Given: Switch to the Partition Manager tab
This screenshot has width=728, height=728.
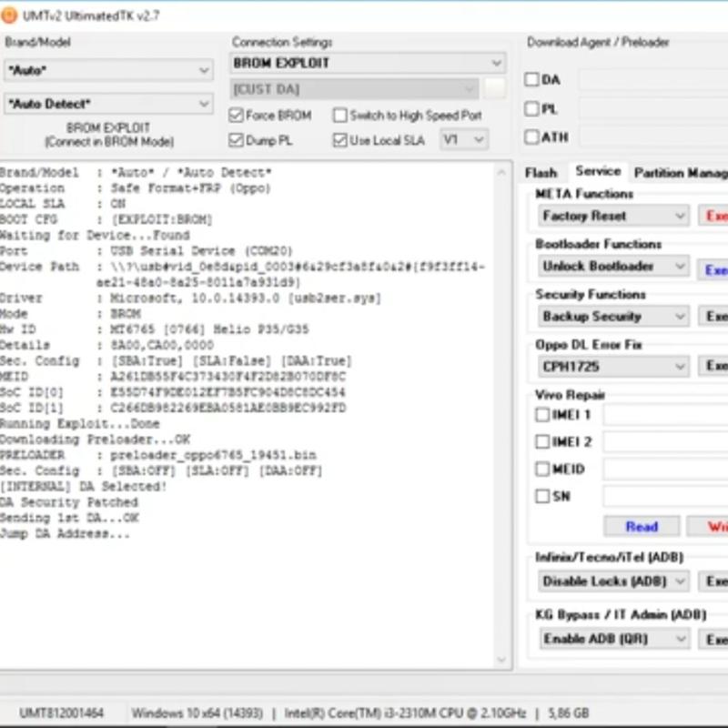Looking at the screenshot, I should (x=681, y=173).
